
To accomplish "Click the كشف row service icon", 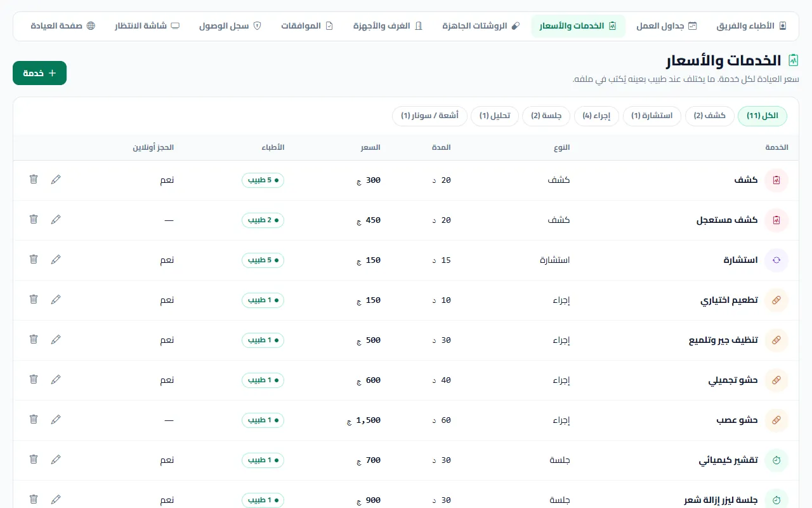I will click(x=776, y=180).
